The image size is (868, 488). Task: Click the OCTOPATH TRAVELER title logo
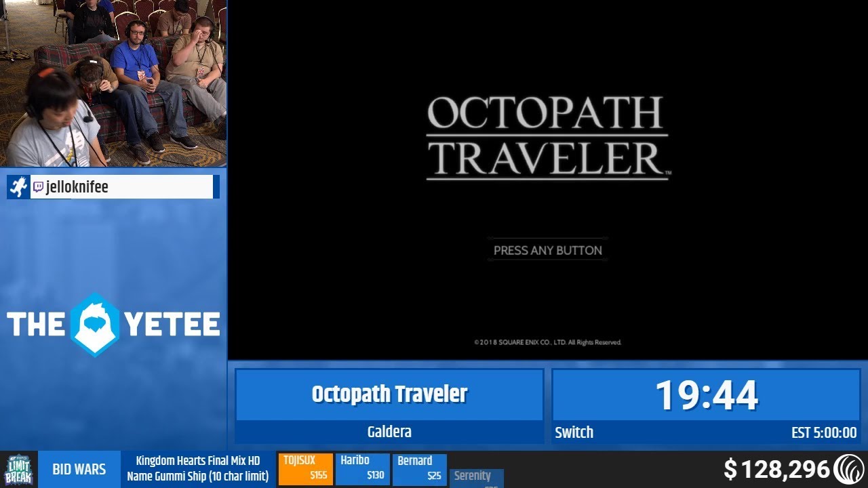547,138
